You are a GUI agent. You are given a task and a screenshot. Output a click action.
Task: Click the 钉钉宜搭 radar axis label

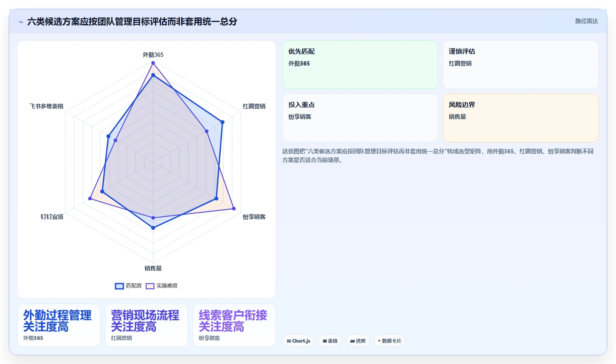coord(52,217)
